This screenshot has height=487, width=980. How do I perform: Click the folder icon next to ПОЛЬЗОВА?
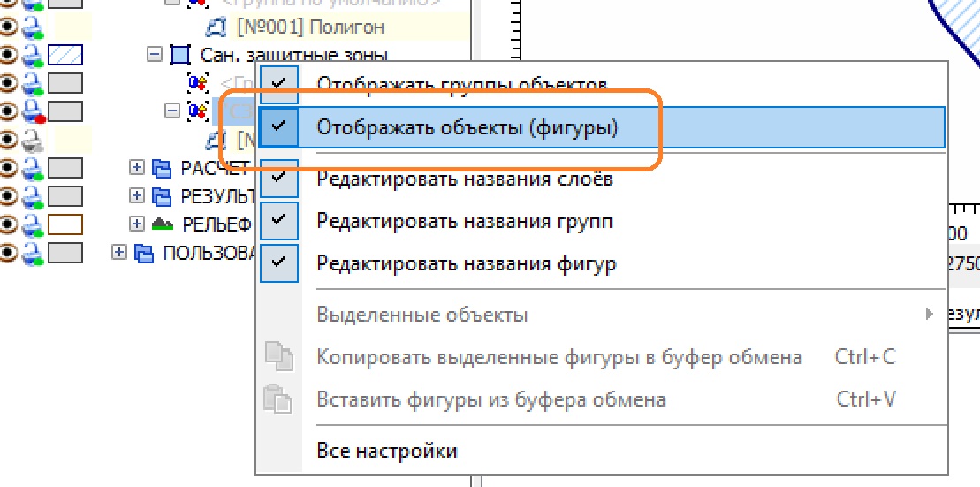click(x=143, y=254)
